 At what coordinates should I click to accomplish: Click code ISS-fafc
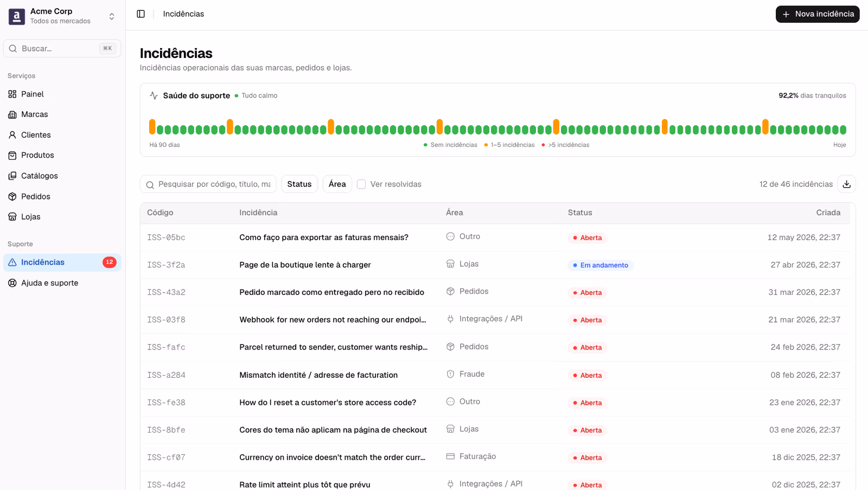(x=166, y=347)
